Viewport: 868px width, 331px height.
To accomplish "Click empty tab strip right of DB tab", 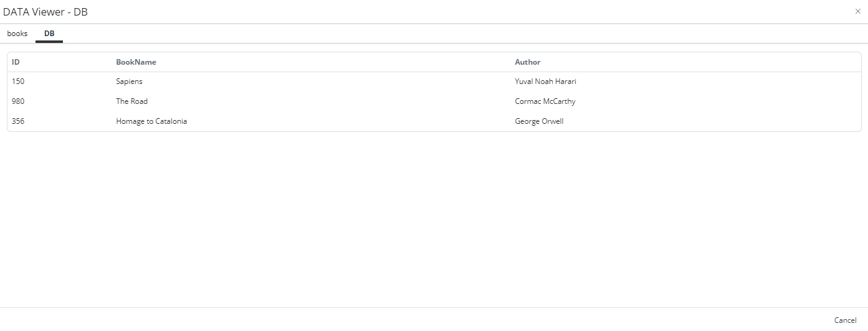I will pos(436,34).
